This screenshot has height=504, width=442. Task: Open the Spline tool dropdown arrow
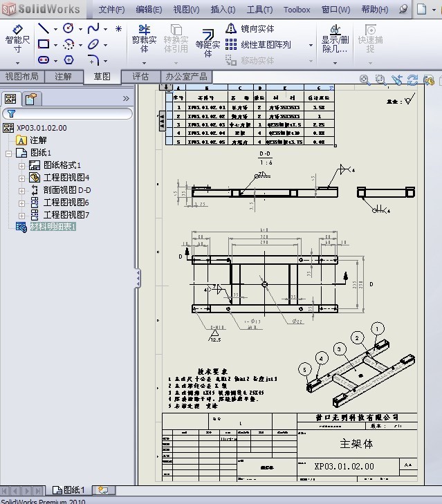(106, 29)
